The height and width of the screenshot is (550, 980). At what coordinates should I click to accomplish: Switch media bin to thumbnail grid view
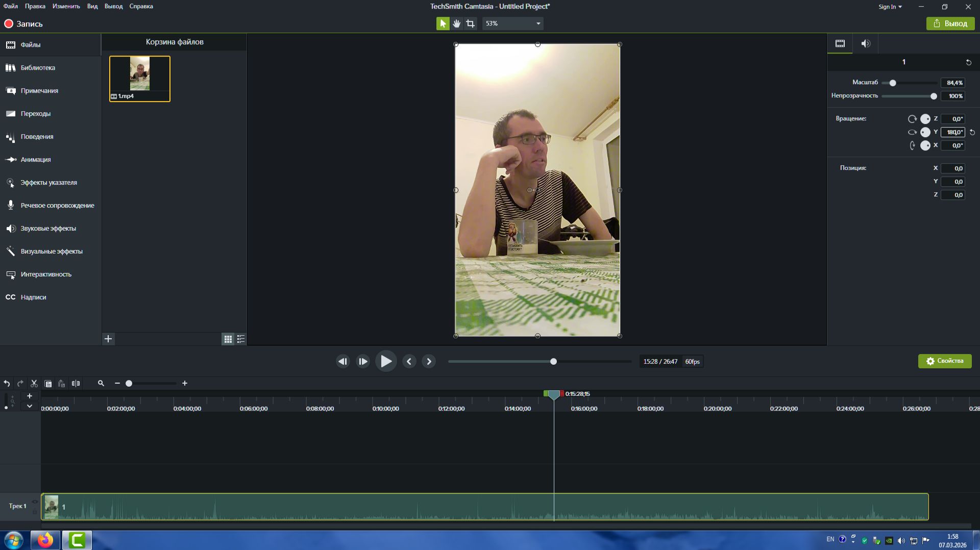tap(228, 339)
